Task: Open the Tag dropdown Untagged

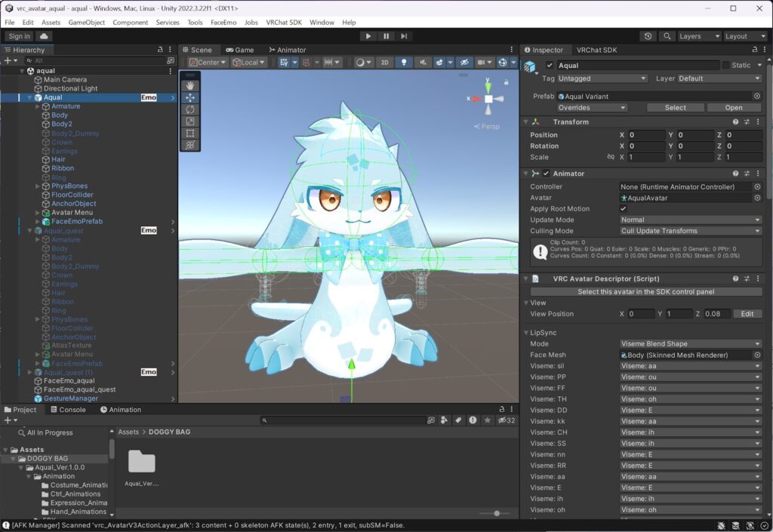Action: (x=602, y=78)
